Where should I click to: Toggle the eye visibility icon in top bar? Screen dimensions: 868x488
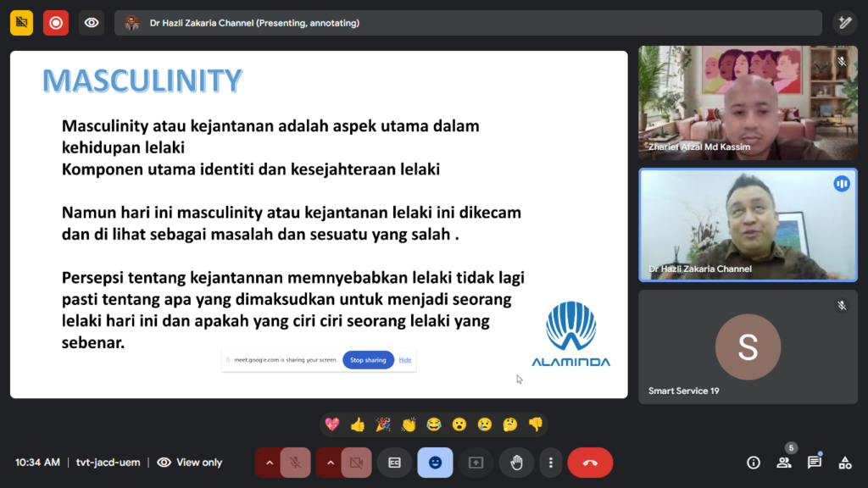click(92, 23)
